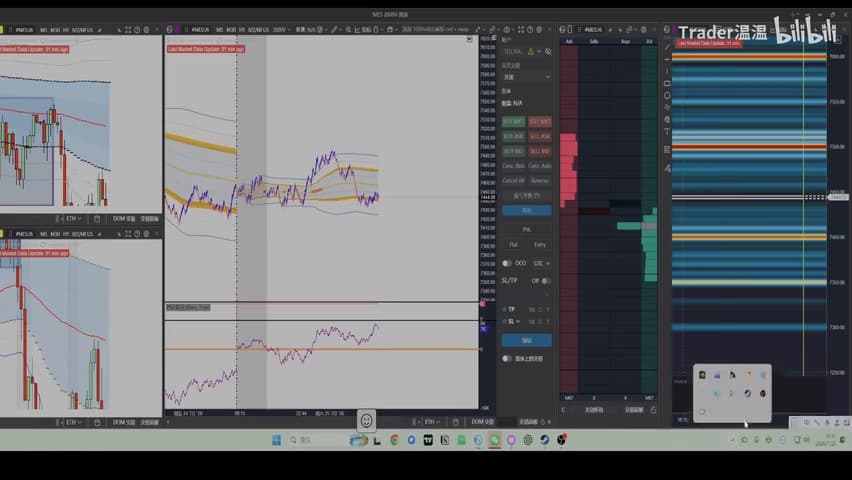
Task: Click the symbol name in main chart toolbar
Action: coord(199,29)
